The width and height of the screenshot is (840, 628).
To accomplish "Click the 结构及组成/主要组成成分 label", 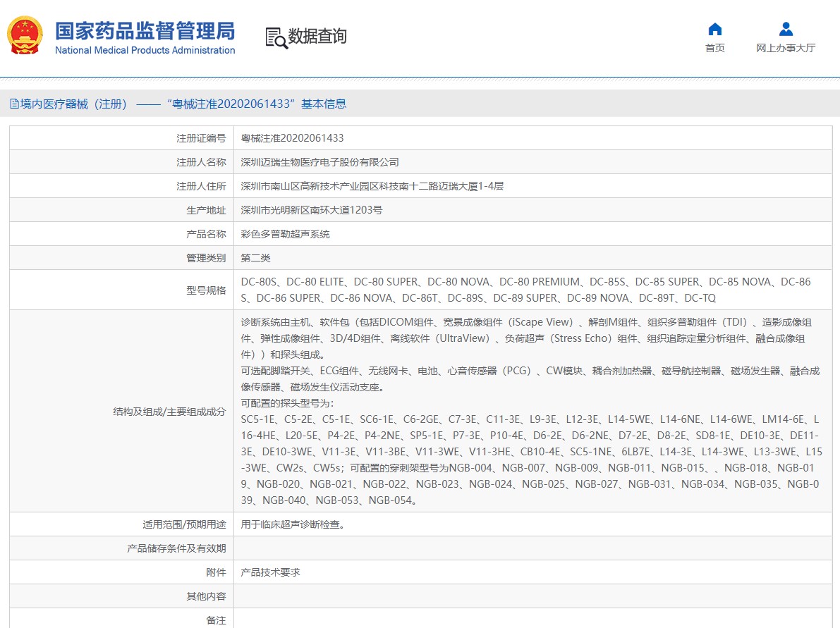I will coord(169,412).
